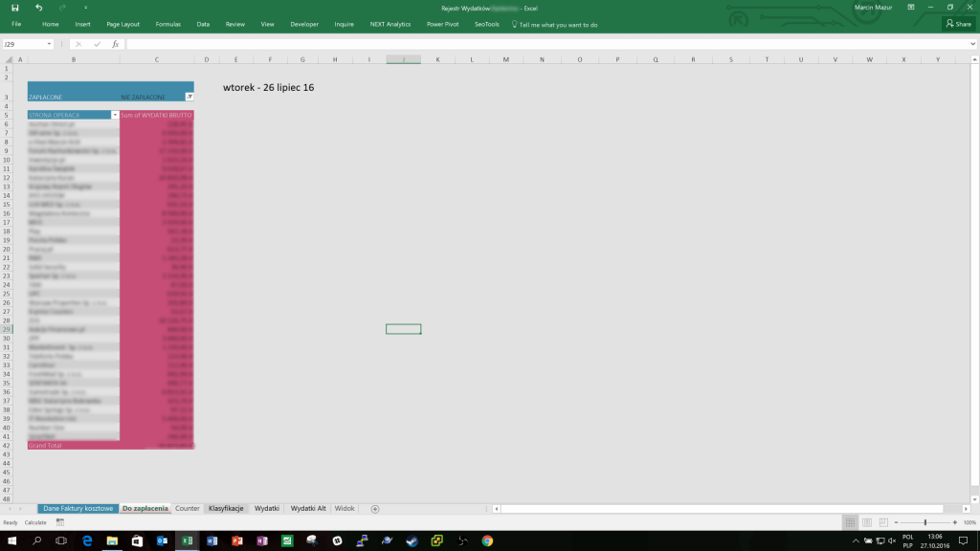Switch to the Data ribbon tab

pos(203,24)
